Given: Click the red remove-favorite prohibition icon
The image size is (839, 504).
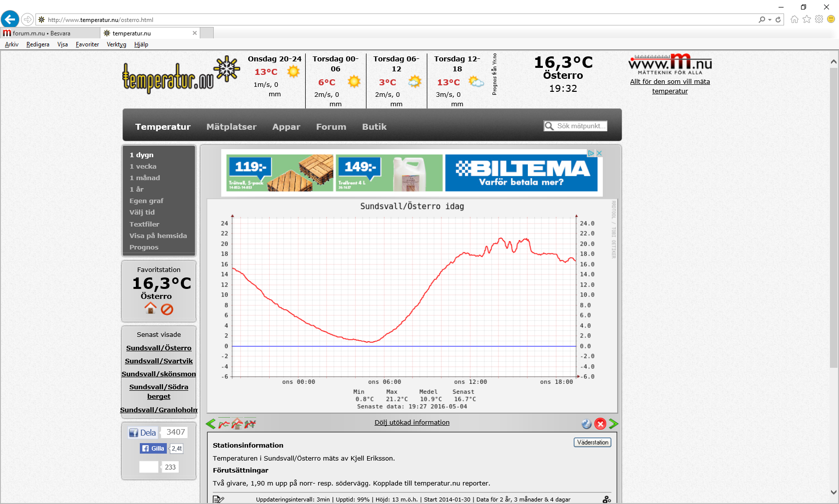Looking at the screenshot, I should coord(167,309).
